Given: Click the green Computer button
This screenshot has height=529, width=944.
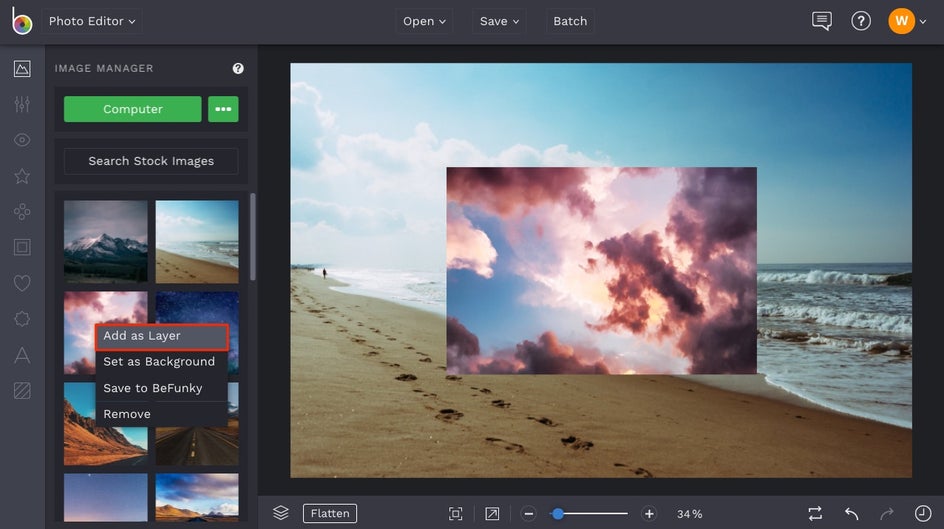Looking at the screenshot, I should pyautogui.click(x=133, y=109).
